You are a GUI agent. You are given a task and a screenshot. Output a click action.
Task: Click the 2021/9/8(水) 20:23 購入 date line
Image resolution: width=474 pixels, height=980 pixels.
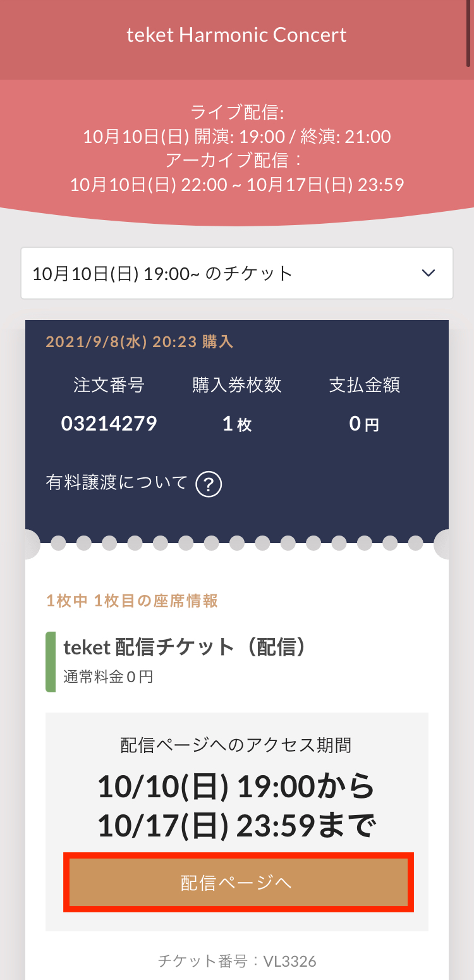point(140,342)
